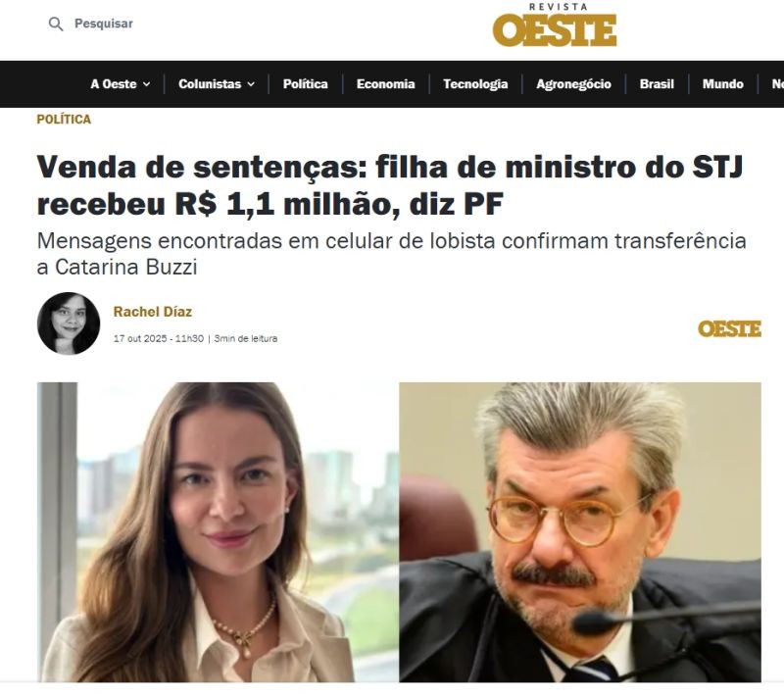Select the Mundo navigation item
Screen dimensions: 784x697
pos(722,84)
